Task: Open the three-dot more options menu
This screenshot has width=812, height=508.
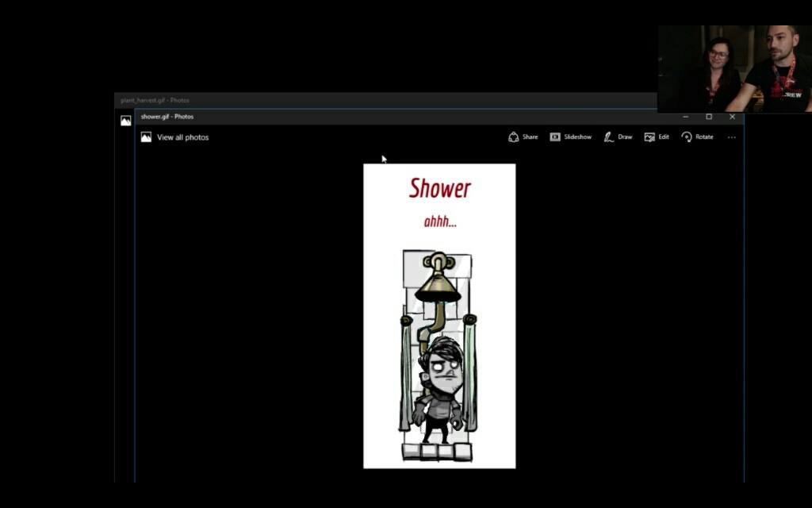Action: (x=731, y=137)
